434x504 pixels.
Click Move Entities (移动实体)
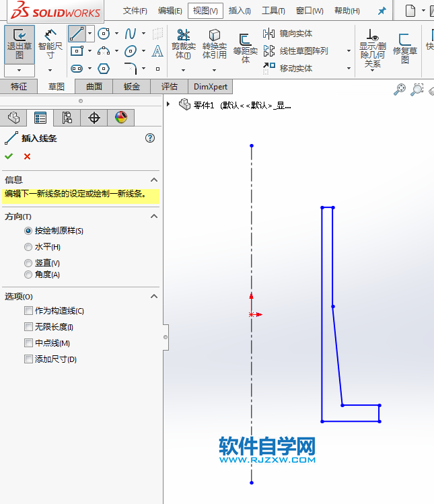click(287, 68)
